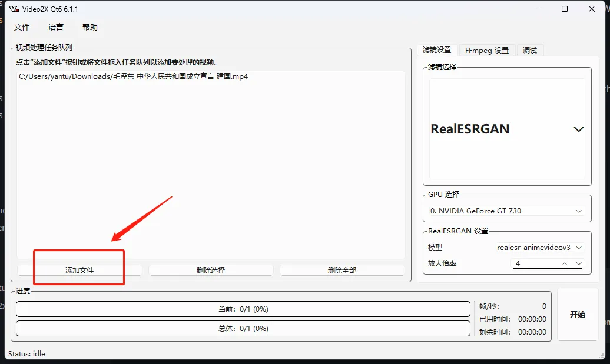Click the window resize grip corner

pyautogui.click(x=601, y=356)
